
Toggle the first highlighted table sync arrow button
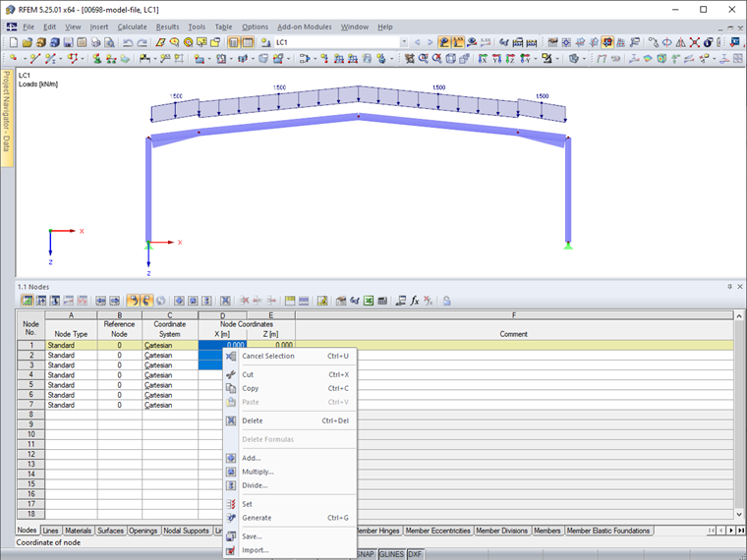point(133,301)
